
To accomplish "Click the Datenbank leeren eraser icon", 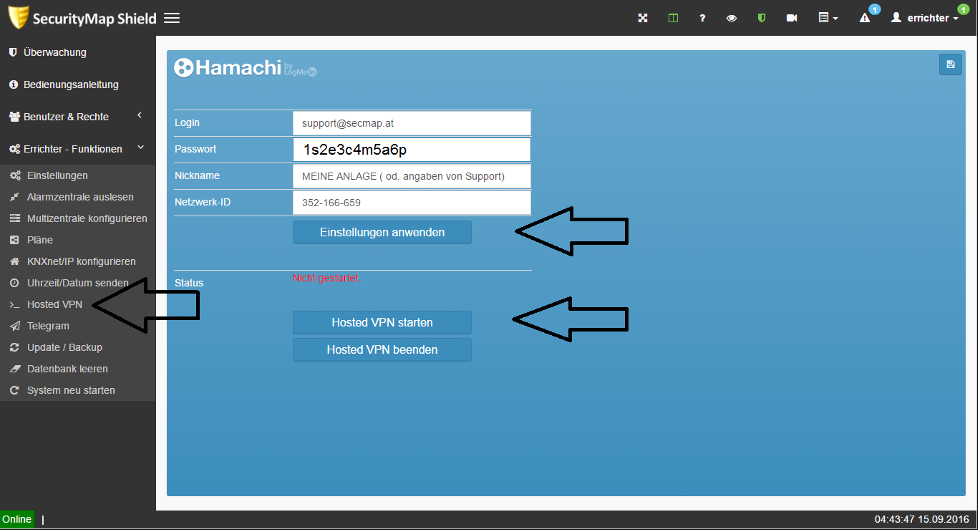I will pos(14,369).
